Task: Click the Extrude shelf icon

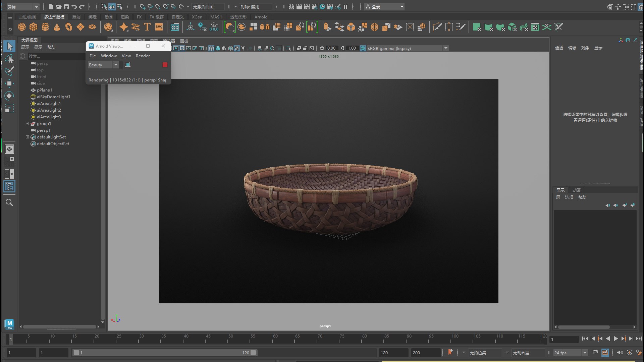Action: [327, 27]
